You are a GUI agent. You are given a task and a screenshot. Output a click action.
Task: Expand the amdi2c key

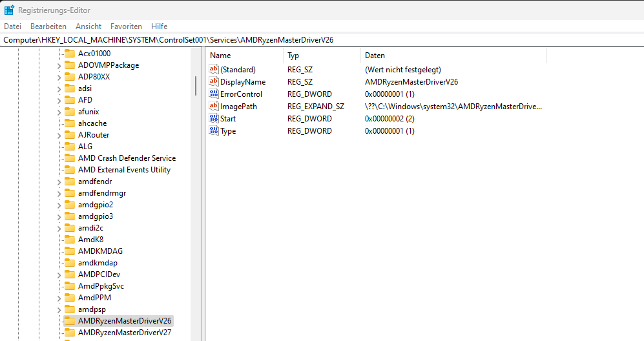59,228
